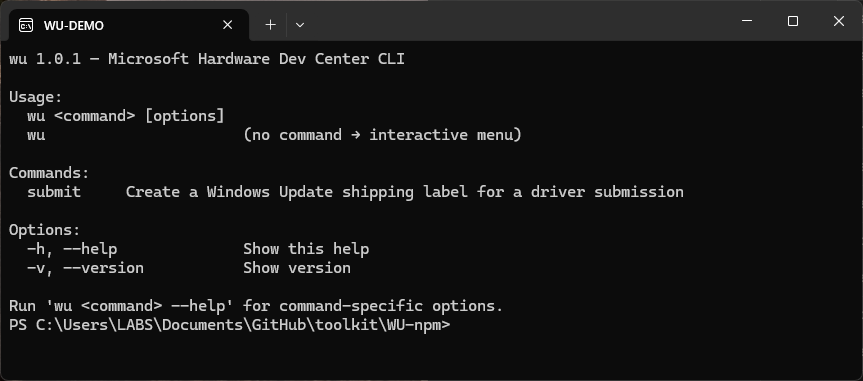Select the WU-DEMO tab title
This screenshot has height=381, width=863.
(74, 26)
